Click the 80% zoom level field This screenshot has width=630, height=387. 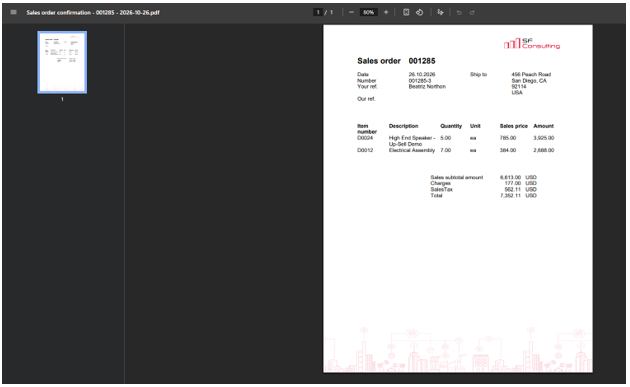point(368,12)
